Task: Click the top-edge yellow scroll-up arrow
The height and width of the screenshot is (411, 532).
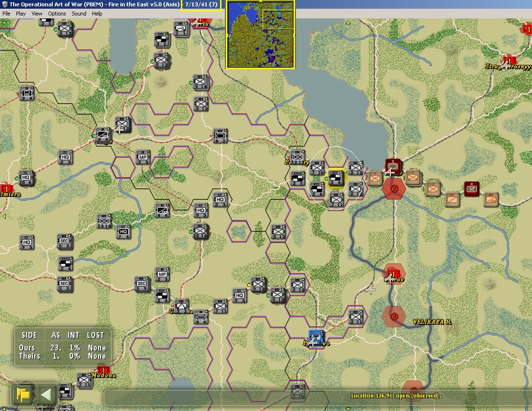Action: 348,23
